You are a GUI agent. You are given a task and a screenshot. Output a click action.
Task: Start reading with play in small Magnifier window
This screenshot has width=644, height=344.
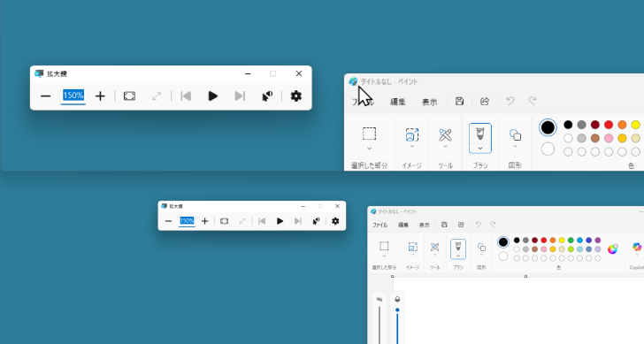pos(280,221)
